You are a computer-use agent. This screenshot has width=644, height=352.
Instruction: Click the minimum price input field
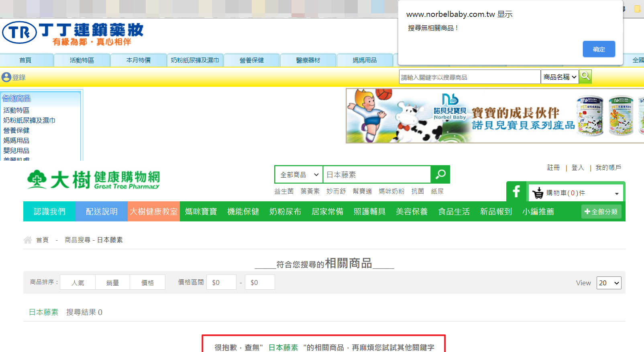tap(221, 282)
